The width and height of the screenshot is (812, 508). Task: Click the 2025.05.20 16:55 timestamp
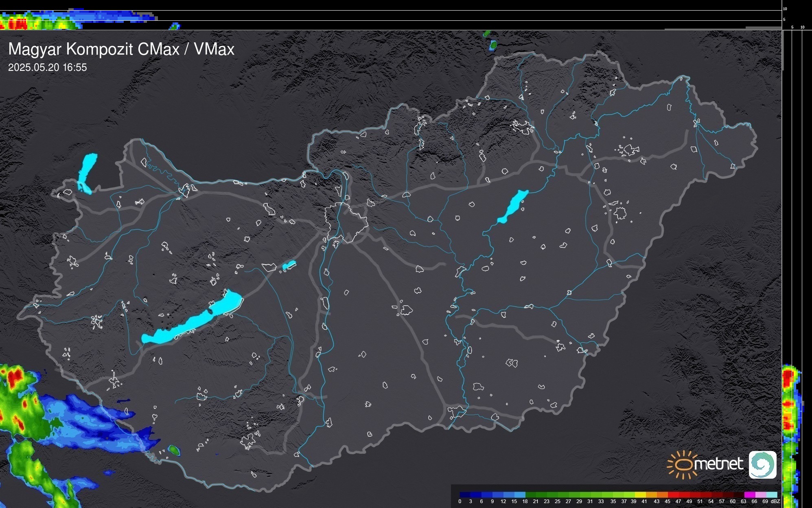coord(47,68)
